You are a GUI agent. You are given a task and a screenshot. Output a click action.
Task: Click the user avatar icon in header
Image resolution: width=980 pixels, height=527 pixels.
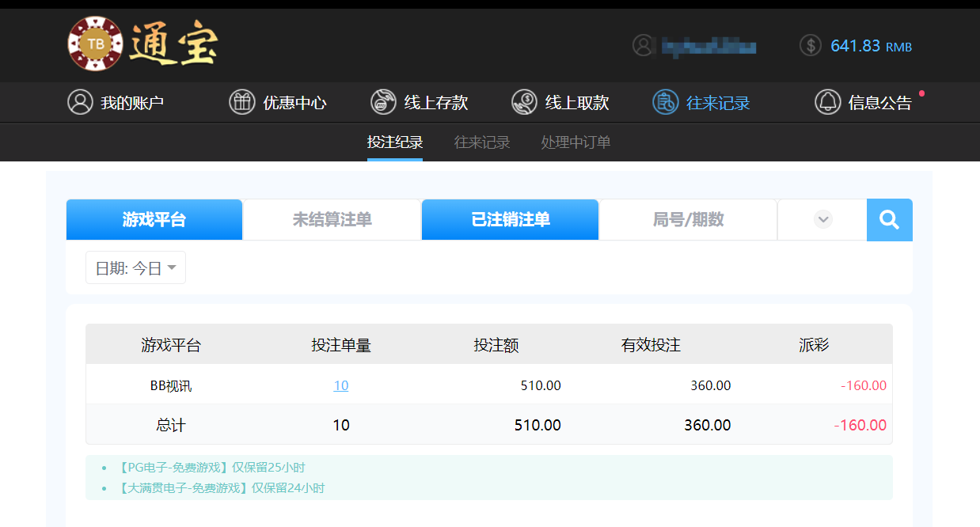[x=644, y=45]
